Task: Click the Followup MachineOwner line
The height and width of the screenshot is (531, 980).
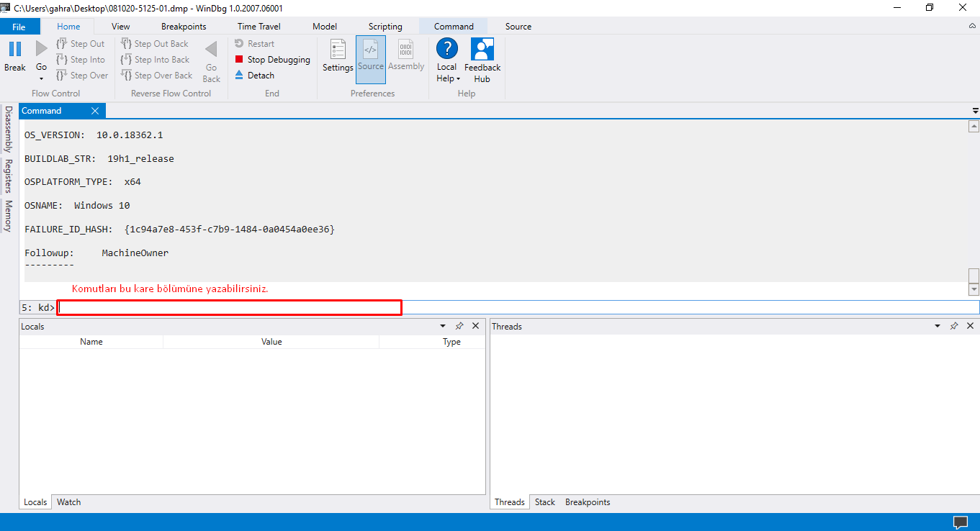Action: coord(96,253)
